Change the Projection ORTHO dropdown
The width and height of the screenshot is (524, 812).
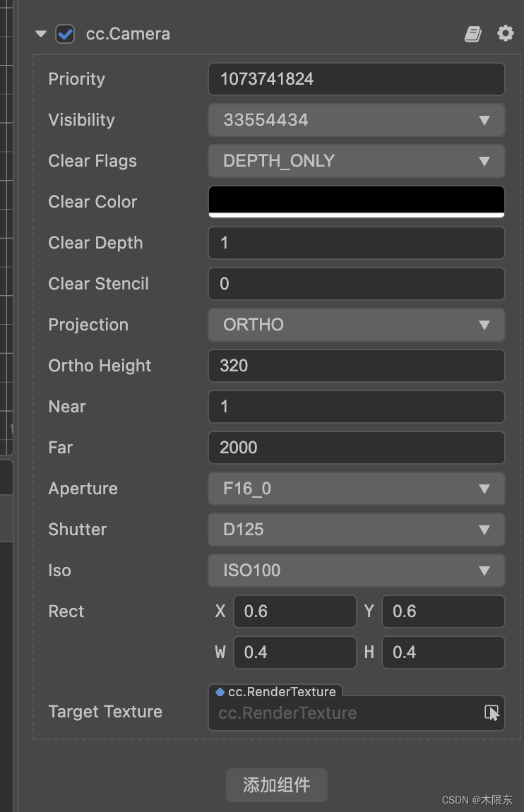[x=356, y=325]
